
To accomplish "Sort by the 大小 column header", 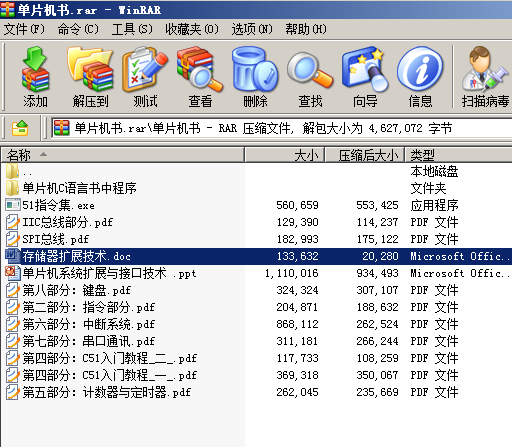I will point(285,155).
